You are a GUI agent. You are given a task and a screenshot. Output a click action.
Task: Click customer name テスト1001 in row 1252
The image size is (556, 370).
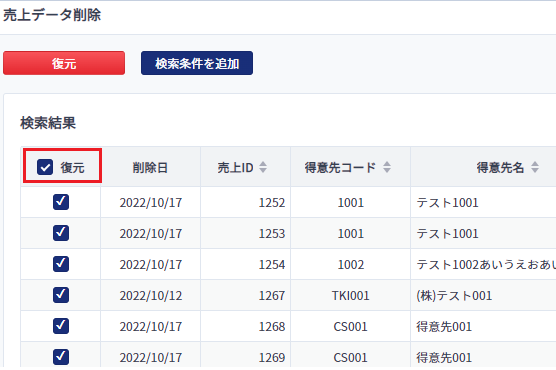point(447,203)
